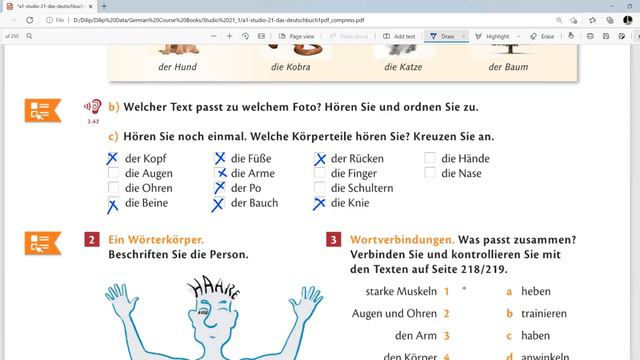This screenshot has height=360, width=640.
Task: Click the red exercise number 3 badge
Action: pos(333,240)
